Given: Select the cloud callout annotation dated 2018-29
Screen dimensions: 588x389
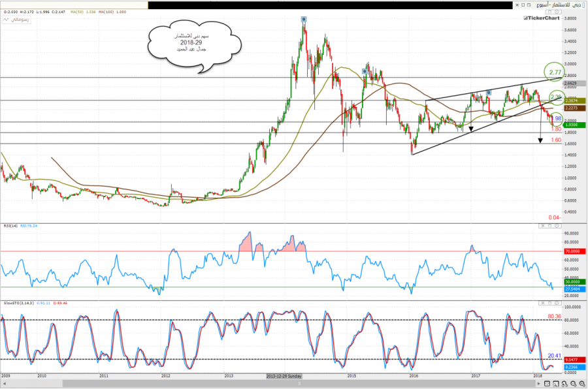Looking at the screenshot, I should 194,46.
